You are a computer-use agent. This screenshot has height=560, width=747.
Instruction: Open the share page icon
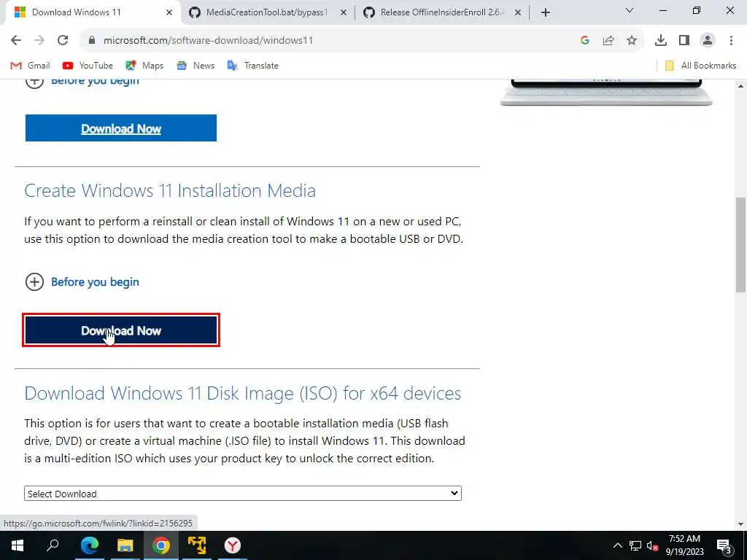pyautogui.click(x=608, y=41)
